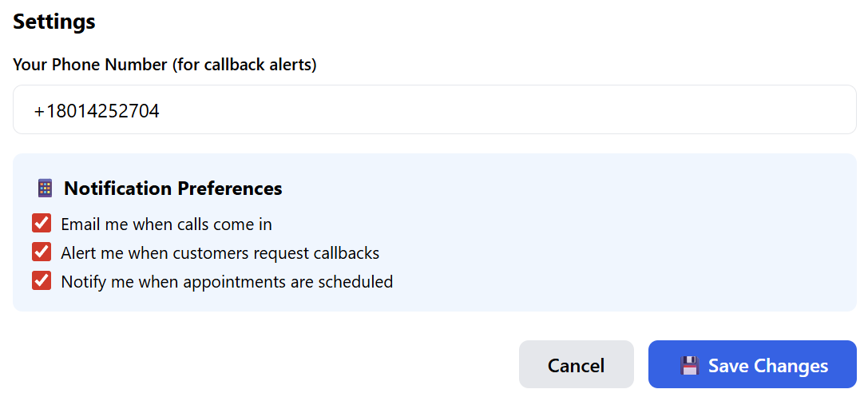Save the settings with Save Changes
This screenshot has width=868, height=405.
752,365
